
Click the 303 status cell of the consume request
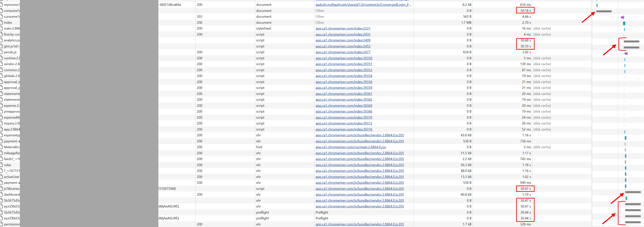click(x=200, y=17)
